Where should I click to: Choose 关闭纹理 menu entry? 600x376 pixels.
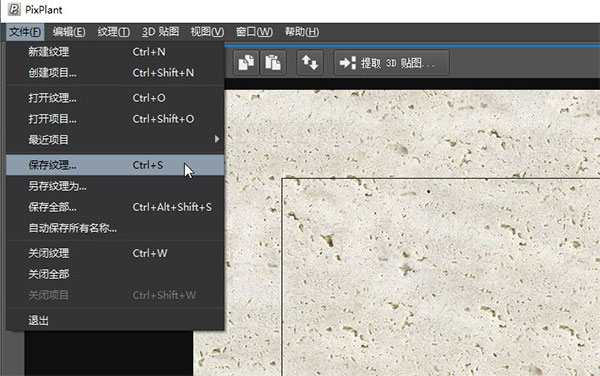pos(115,253)
